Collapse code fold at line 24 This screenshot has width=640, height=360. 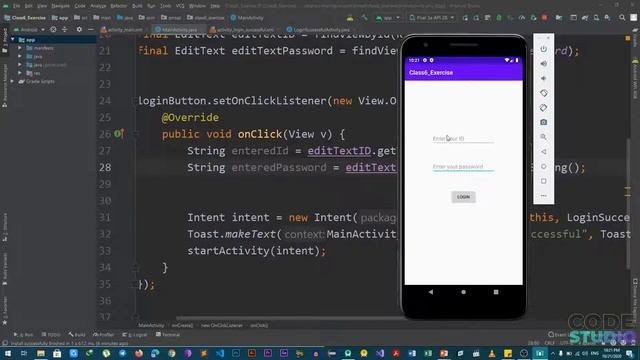coord(135,101)
